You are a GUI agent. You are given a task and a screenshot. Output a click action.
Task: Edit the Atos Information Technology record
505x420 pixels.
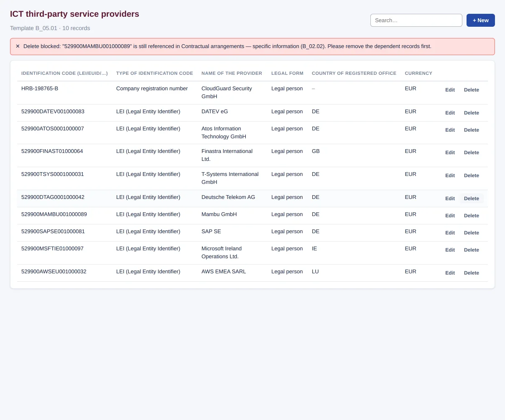click(x=450, y=130)
